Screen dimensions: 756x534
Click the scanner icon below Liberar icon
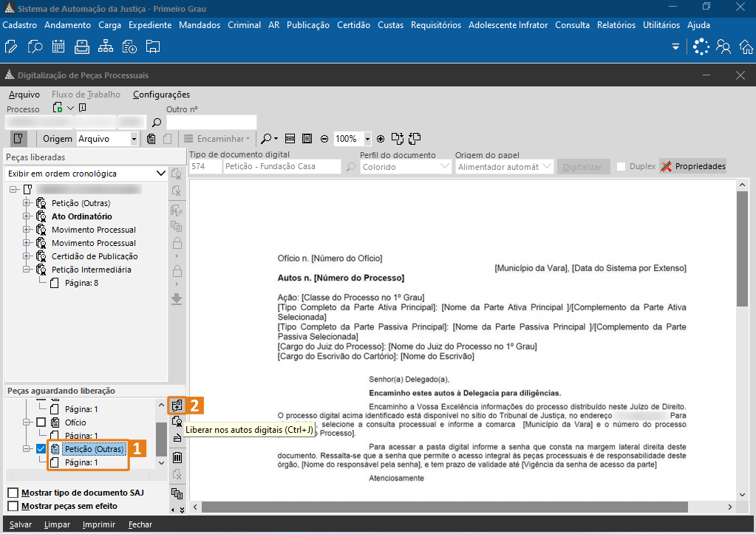click(x=177, y=438)
